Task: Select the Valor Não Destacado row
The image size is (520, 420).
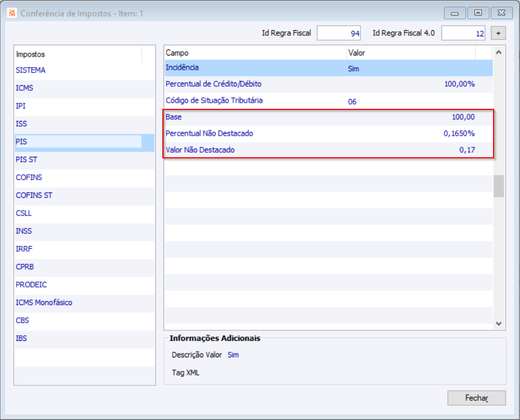Action: [x=329, y=150]
